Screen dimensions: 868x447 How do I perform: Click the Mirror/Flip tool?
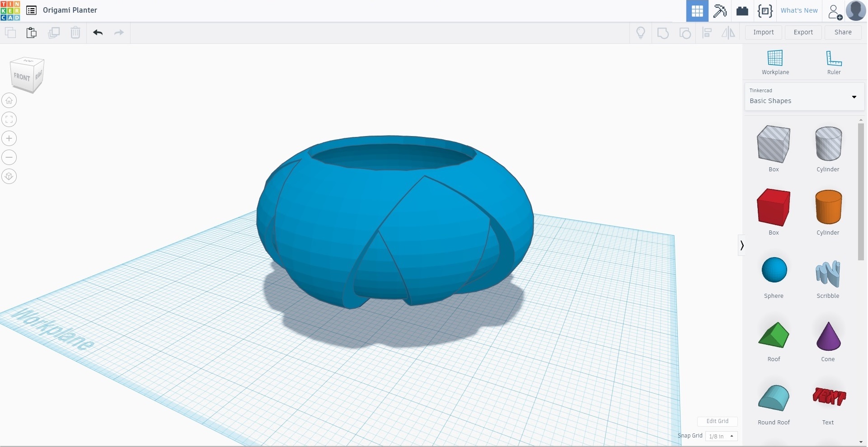[728, 33]
